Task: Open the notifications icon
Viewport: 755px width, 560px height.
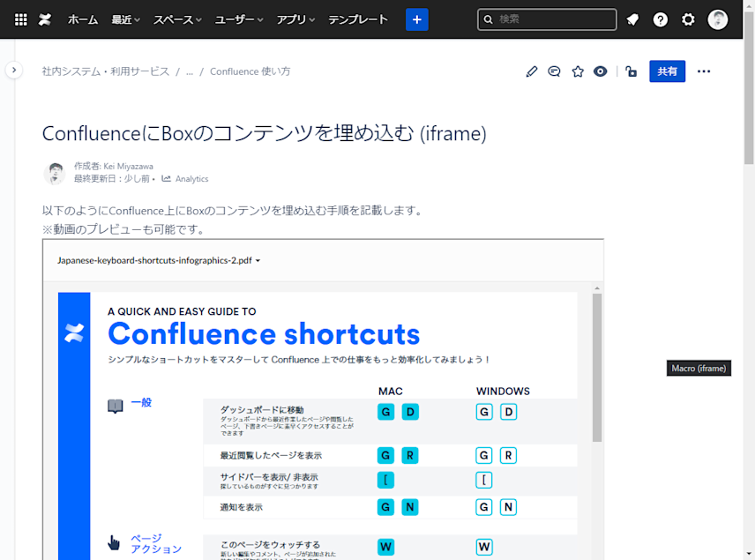Action: tap(632, 19)
